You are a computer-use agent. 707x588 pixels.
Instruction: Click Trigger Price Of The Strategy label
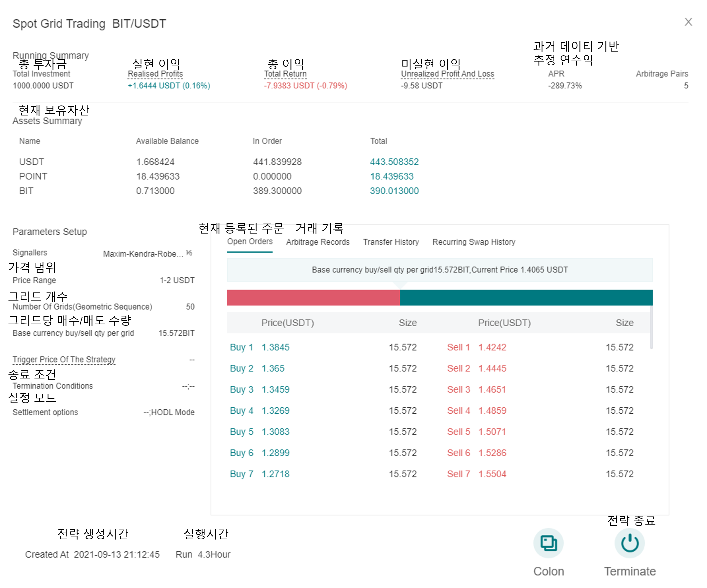(64, 359)
